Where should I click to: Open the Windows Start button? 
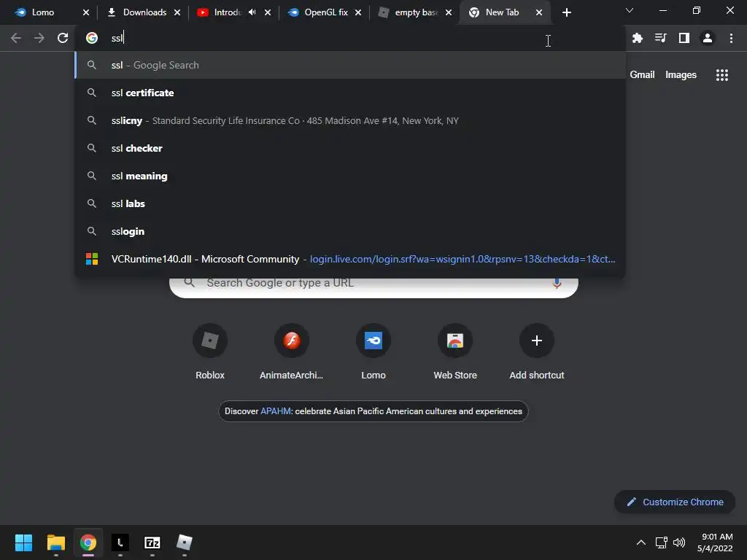pyautogui.click(x=23, y=542)
